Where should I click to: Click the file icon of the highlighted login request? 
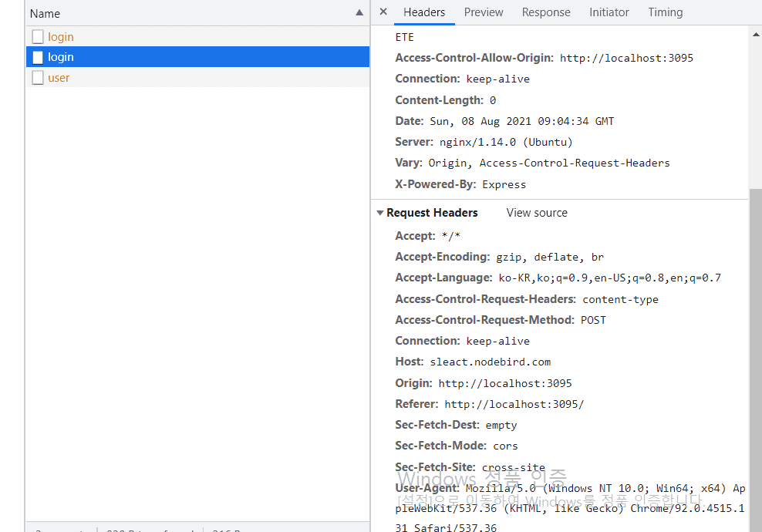pos(38,57)
